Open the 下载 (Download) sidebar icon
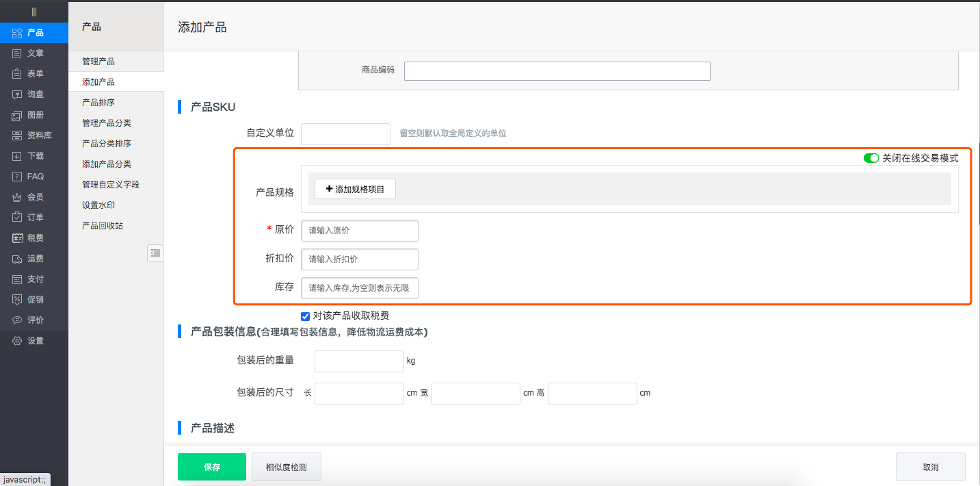 coord(17,156)
